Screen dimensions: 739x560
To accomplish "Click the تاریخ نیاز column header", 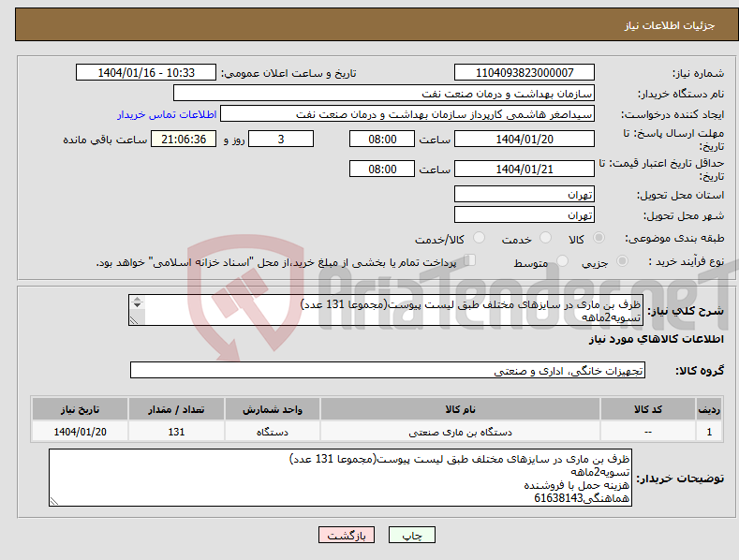I will point(81,409).
